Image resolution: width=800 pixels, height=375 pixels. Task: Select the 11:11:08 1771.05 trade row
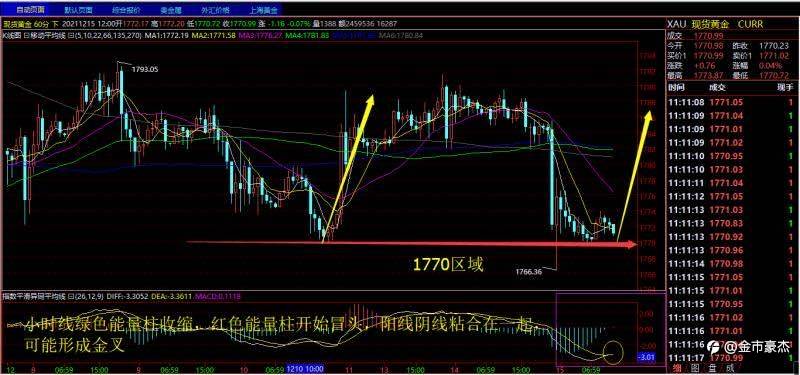pos(732,102)
